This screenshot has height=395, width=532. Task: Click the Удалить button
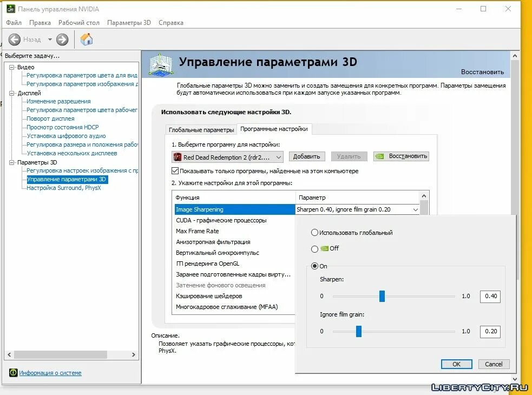tap(349, 156)
